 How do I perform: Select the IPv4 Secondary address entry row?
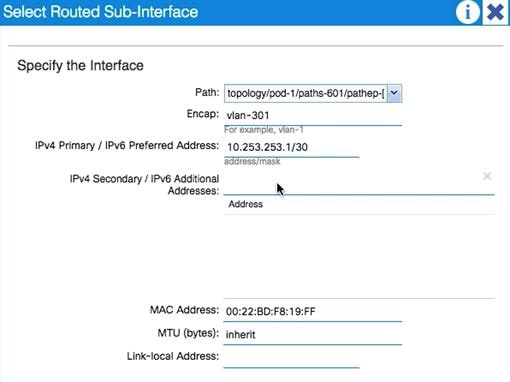(359, 184)
